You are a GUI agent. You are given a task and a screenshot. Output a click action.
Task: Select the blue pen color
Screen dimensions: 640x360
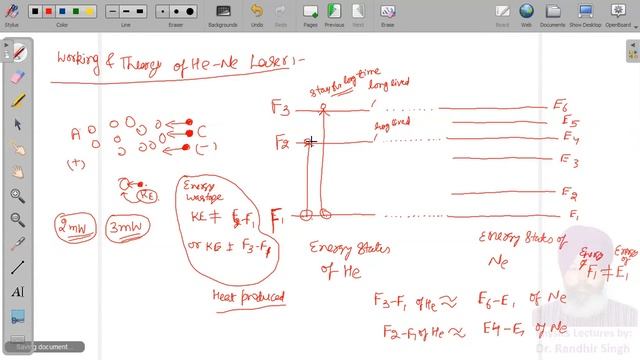point(62,11)
